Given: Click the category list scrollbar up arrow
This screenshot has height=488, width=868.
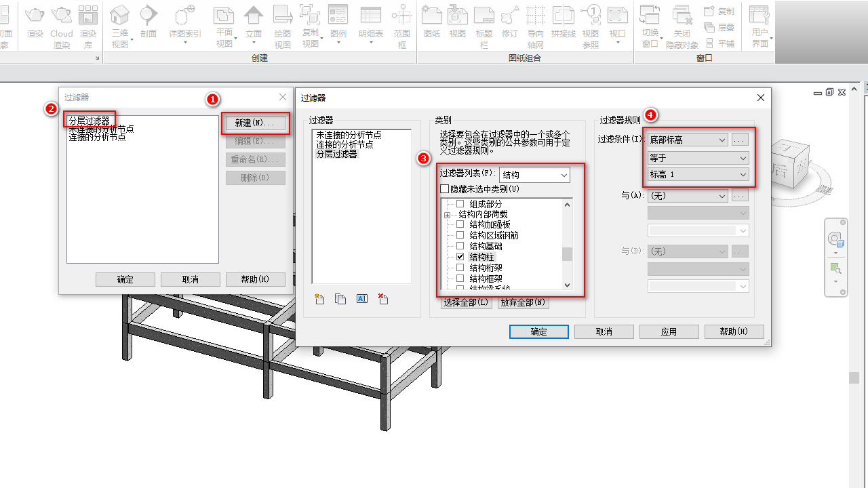Looking at the screenshot, I should 568,205.
